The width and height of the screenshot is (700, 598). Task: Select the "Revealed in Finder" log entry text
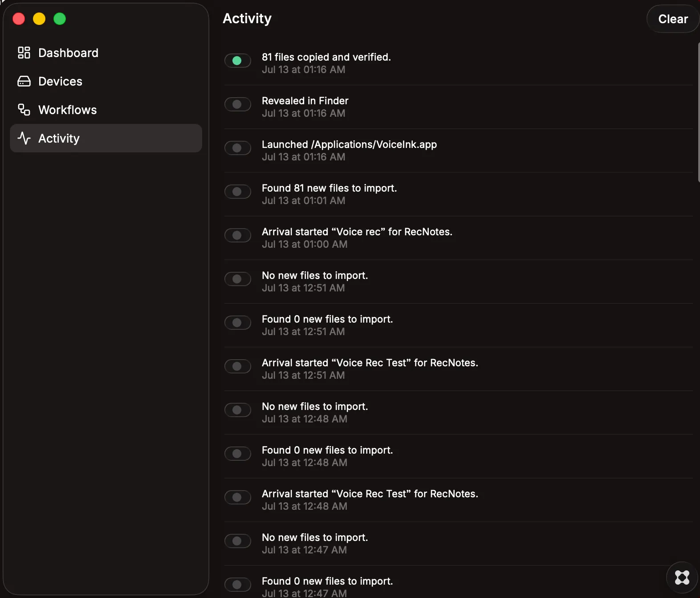coord(305,101)
